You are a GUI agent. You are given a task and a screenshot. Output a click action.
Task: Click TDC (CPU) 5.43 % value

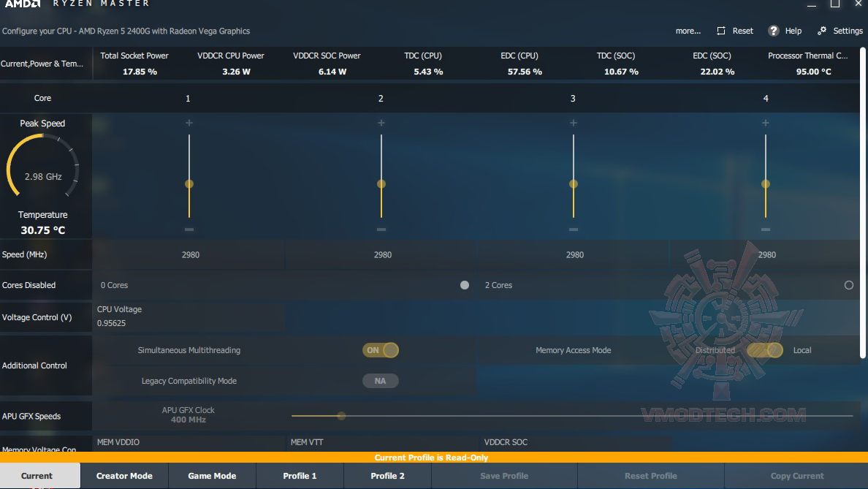coord(428,72)
